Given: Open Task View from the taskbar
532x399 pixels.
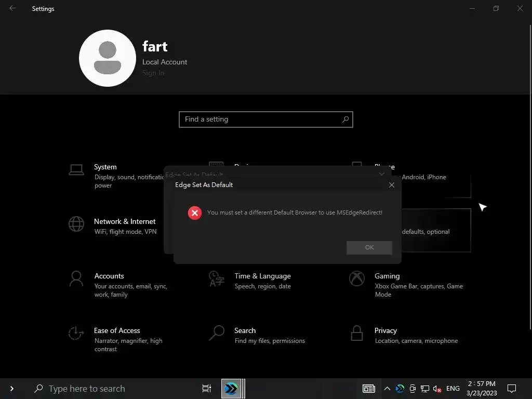Looking at the screenshot, I should (x=207, y=389).
